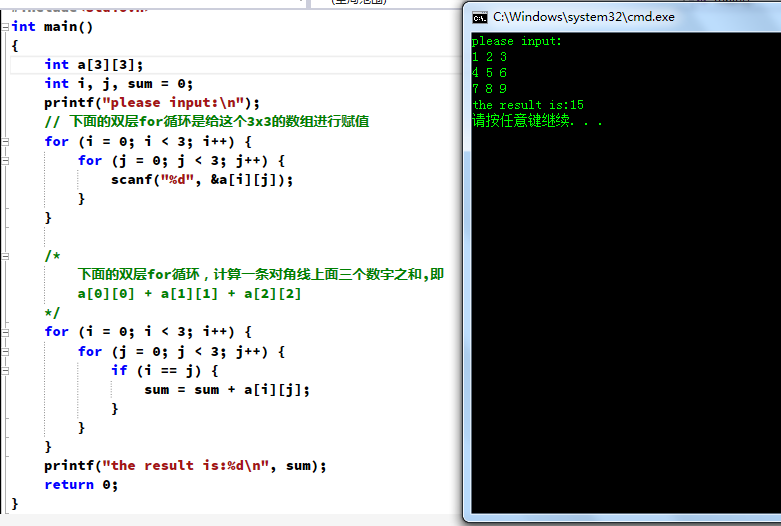Click the closing */ of the block comment

[x=52, y=313]
